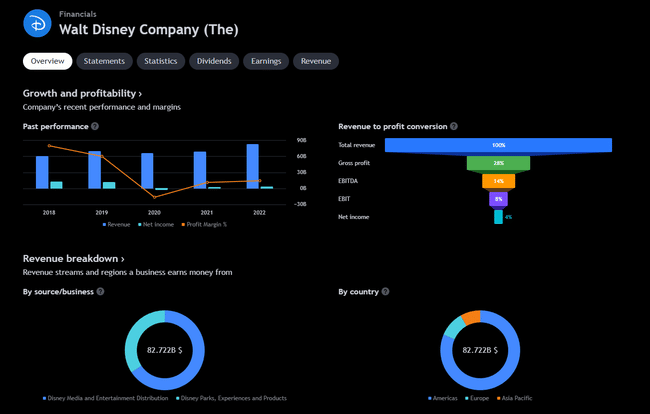
Task: Click the 2022 revenue bar
Action: pos(253,166)
